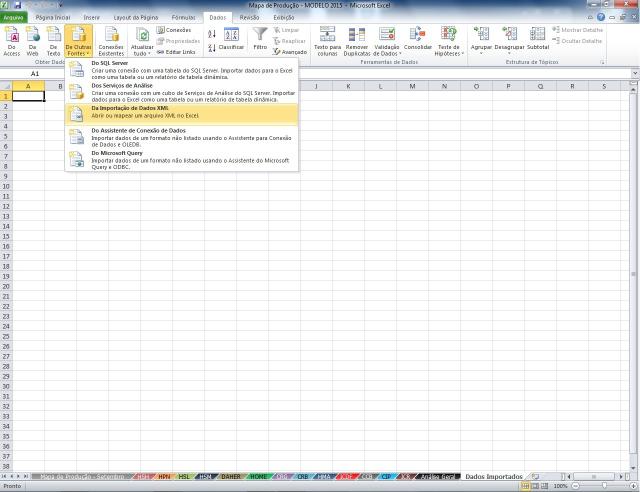Collapse the De Outras Fontes dropdown button
This screenshot has width=640, height=492.
[x=78, y=41]
